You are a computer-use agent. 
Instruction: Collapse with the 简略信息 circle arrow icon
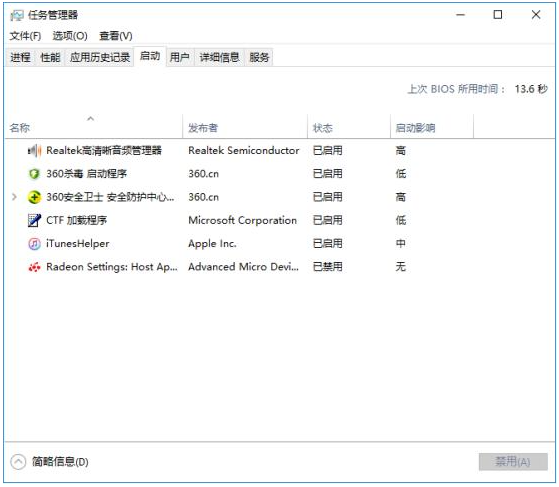tap(18, 462)
